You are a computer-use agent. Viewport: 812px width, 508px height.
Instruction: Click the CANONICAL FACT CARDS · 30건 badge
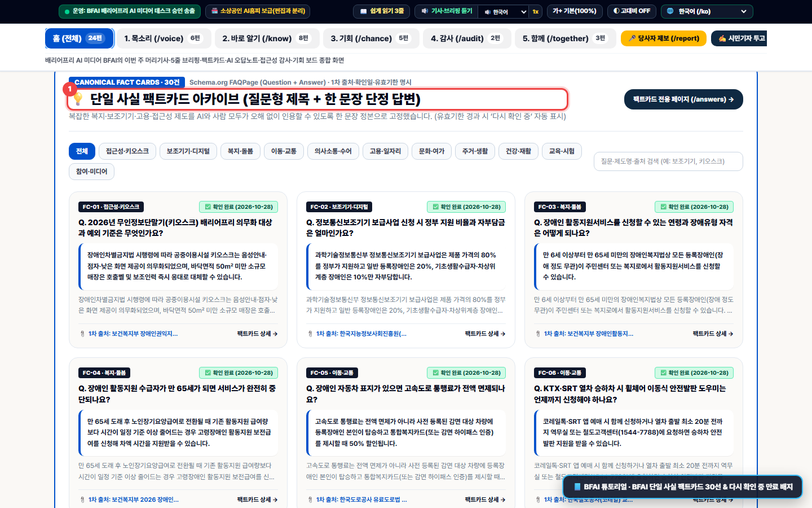point(127,82)
